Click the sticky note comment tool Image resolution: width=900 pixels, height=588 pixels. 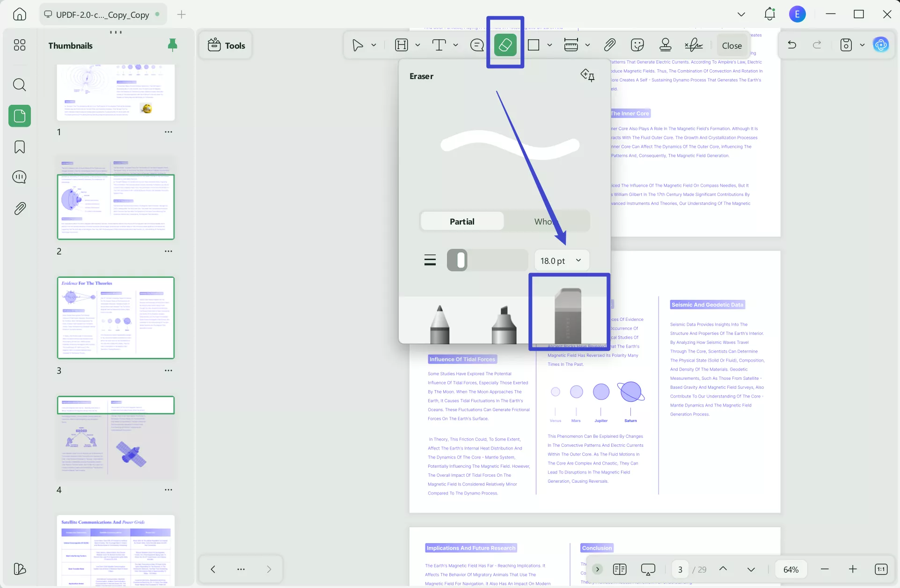(x=477, y=45)
